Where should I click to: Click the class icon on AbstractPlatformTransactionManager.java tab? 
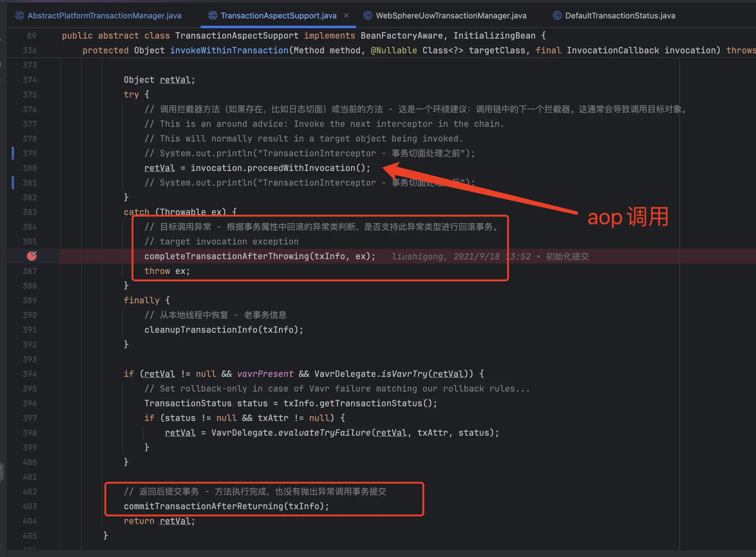[20, 16]
